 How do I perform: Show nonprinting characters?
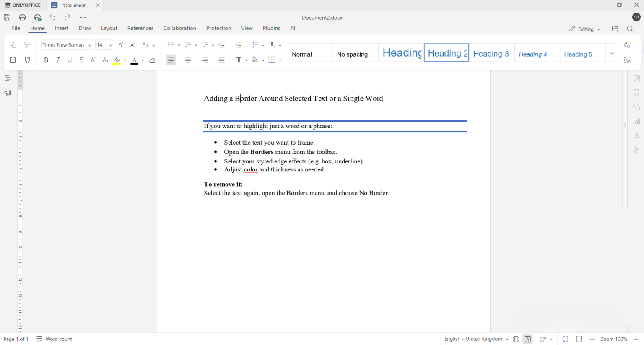click(x=239, y=60)
